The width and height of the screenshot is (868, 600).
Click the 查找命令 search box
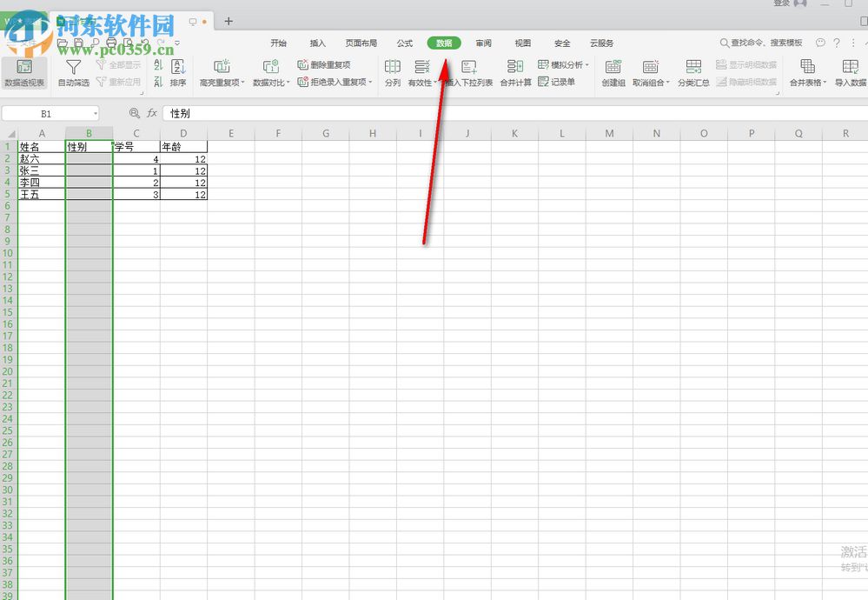click(x=761, y=43)
